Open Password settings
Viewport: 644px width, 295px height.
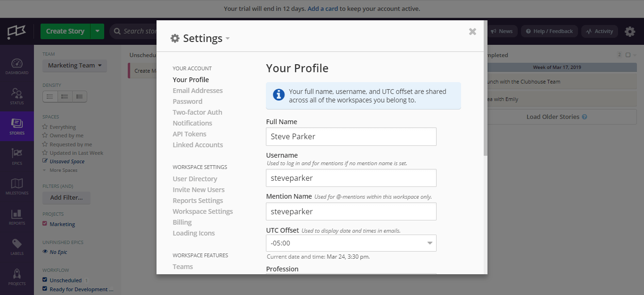[188, 101]
